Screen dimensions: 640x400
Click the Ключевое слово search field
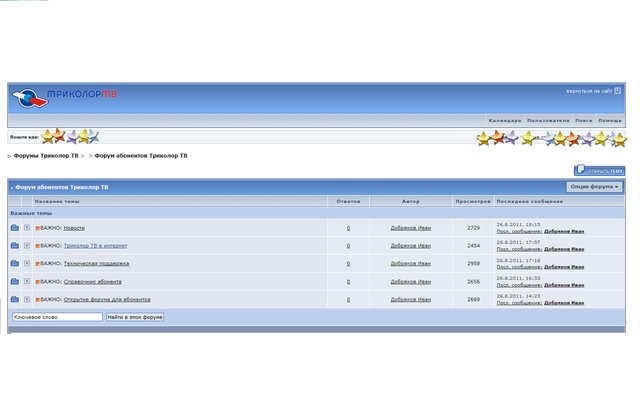pos(57,317)
